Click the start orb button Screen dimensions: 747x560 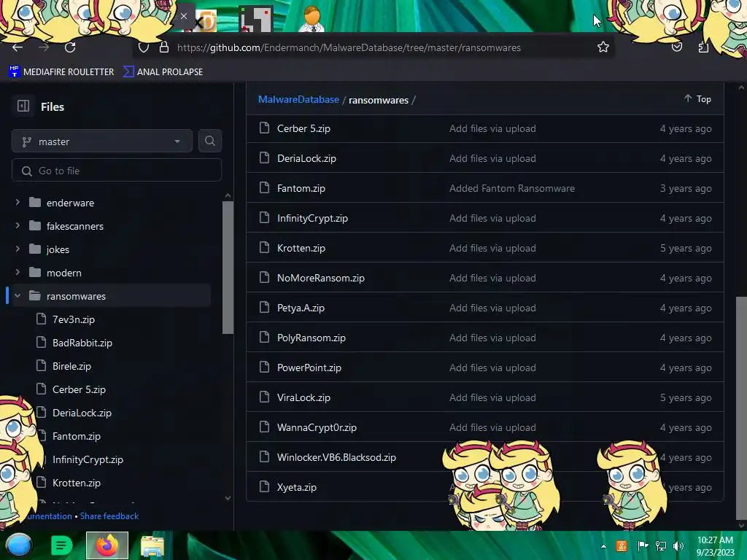pyautogui.click(x=18, y=545)
